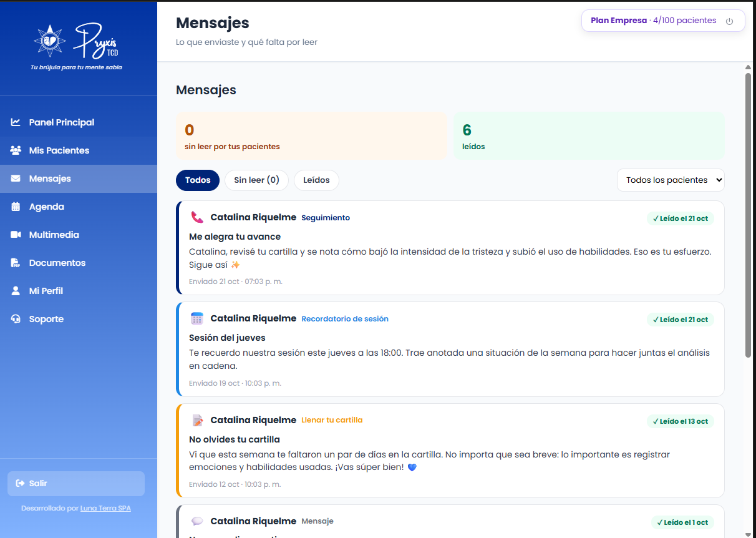The image size is (756, 538).
Task: Click the Llenar tu cartilla tag
Action: 332,420
